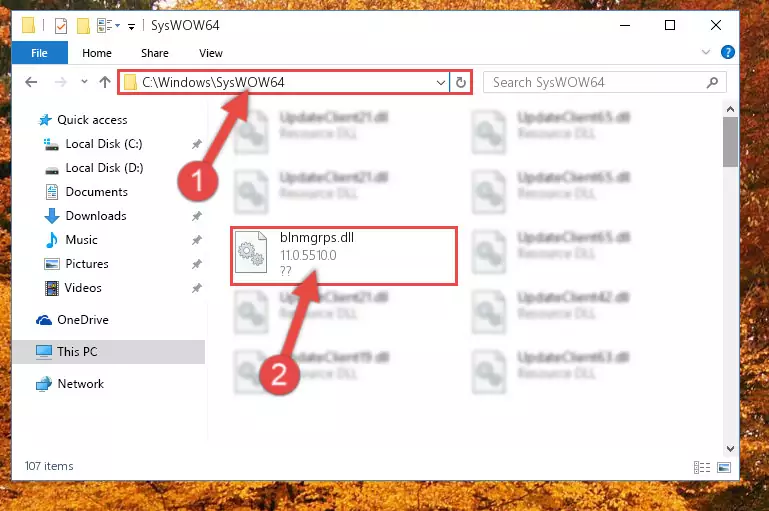Open the File menu
The height and width of the screenshot is (511, 769).
(x=39, y=53)
